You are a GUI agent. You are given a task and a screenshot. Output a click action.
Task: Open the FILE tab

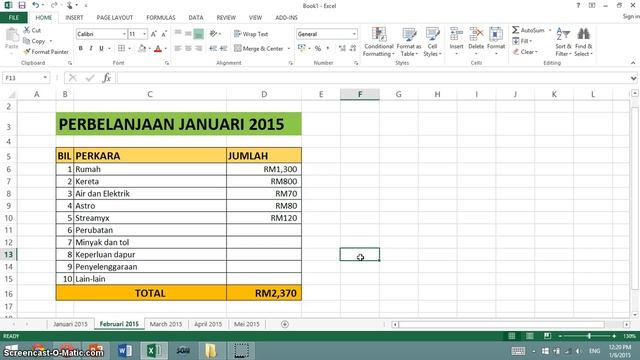point(13,18)
